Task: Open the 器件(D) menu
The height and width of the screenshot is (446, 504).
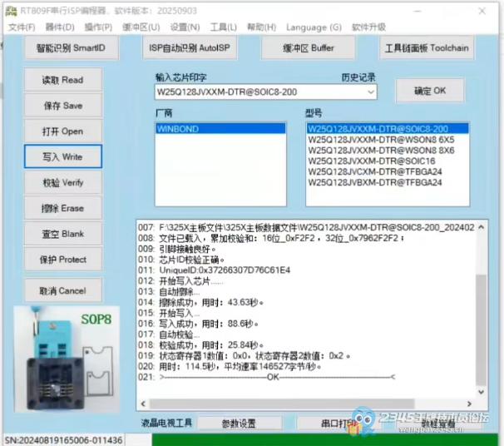Action: tap(60, 27)
